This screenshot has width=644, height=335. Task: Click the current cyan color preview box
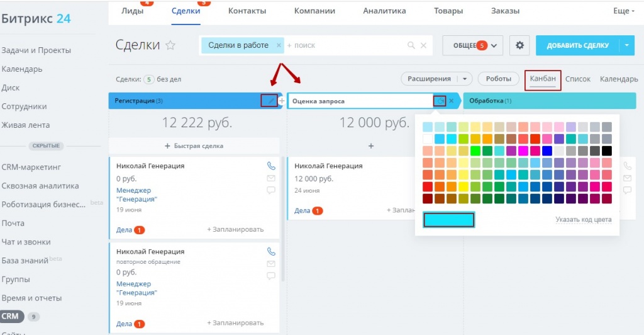[448, 220]
